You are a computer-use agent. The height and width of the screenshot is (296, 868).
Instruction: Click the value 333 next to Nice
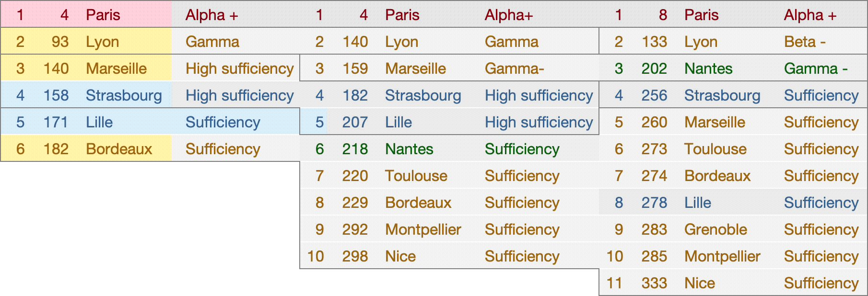[654, 283]
